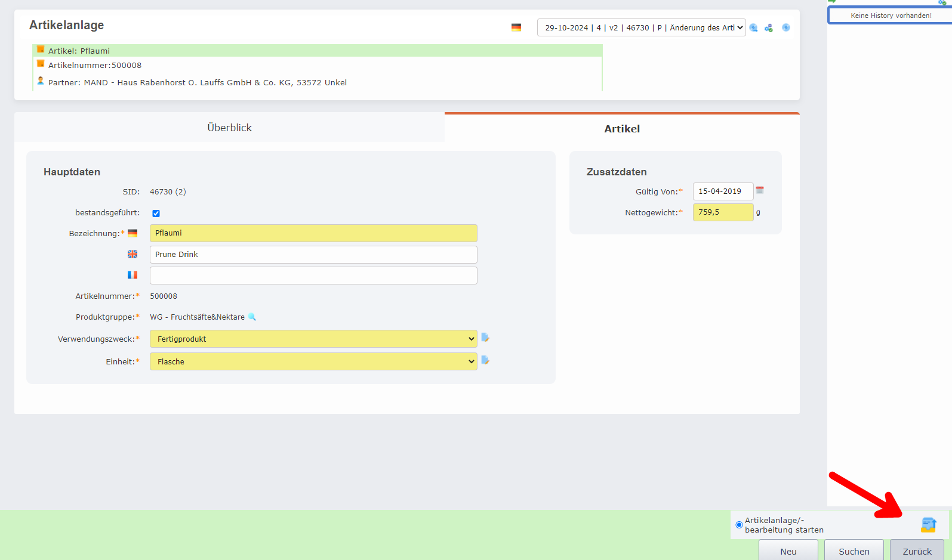Viewport: 952px width, 560px height.
Task: Click the Neu button
Action: [x=788, y=551]
